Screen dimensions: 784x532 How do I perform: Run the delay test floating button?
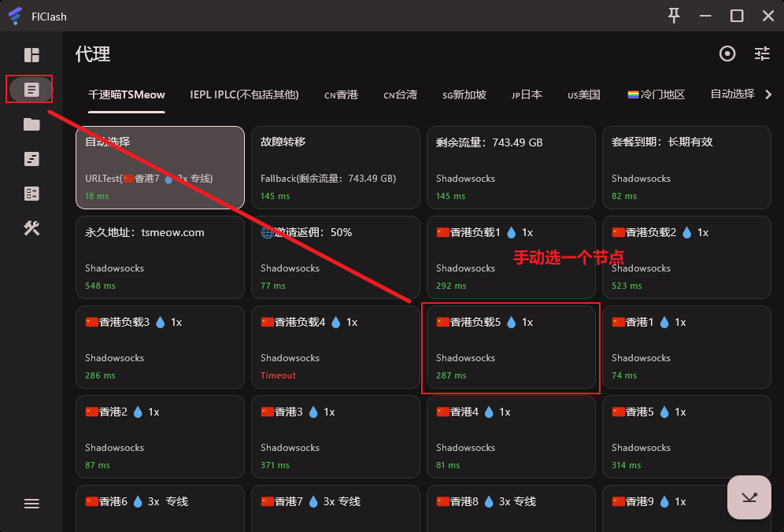749,497
